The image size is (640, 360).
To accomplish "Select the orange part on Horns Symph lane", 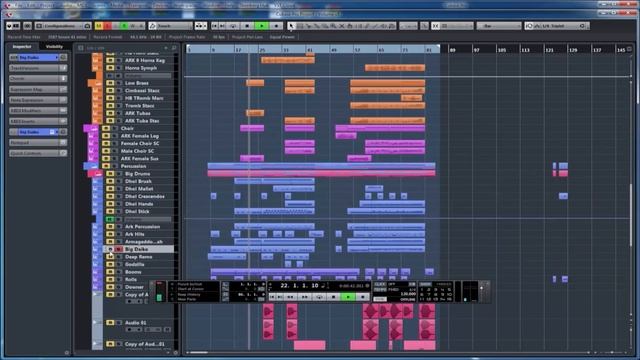I will (x=395, y=68).
